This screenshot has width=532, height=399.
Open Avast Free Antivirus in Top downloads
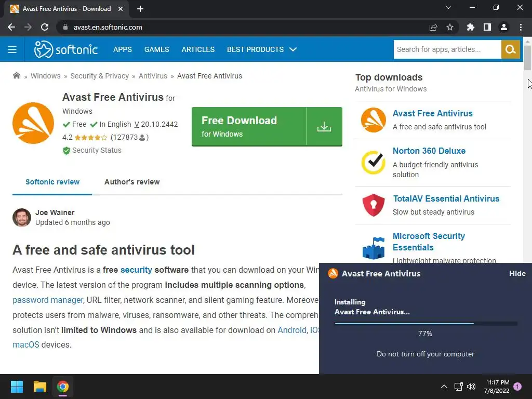point(433,113)
